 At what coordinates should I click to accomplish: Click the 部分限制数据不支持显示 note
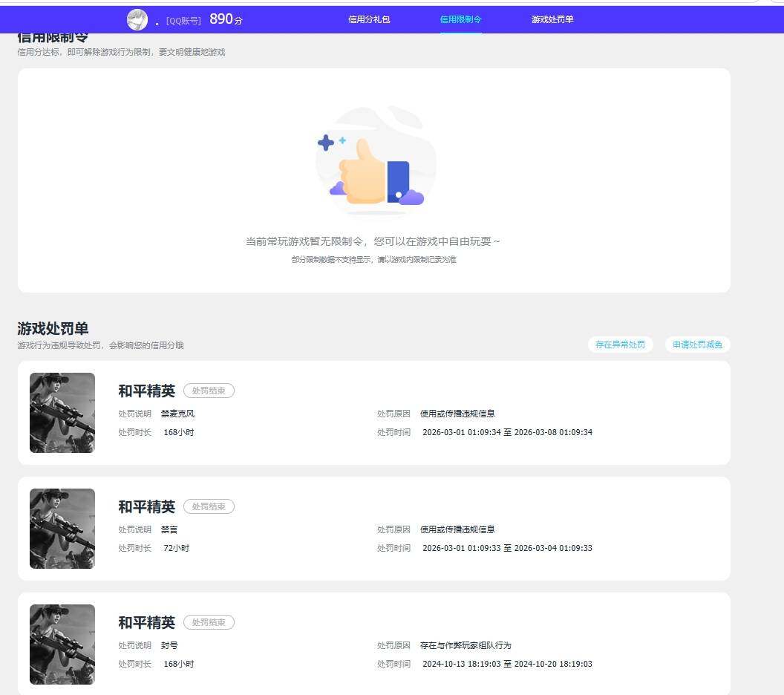374,259
